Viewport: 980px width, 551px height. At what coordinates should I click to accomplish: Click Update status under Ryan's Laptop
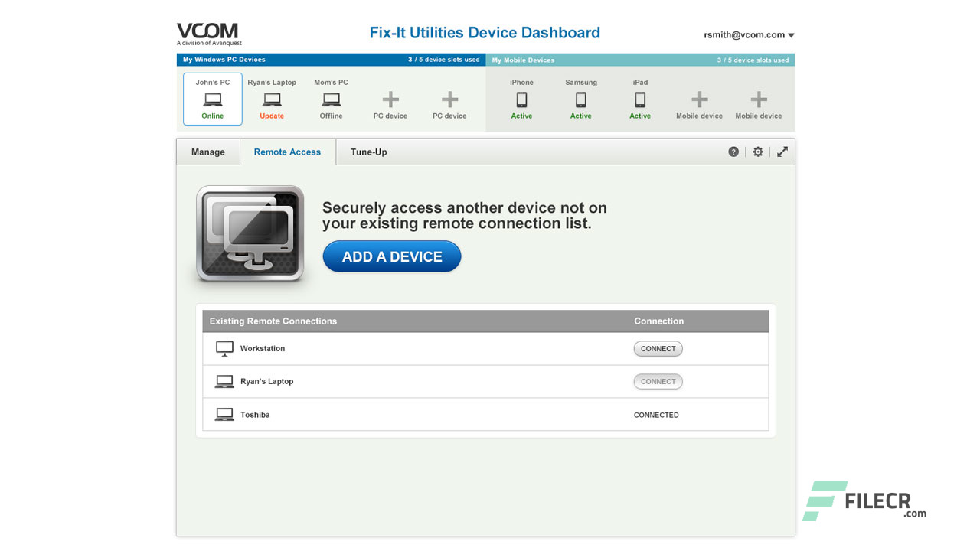point(272,116)
